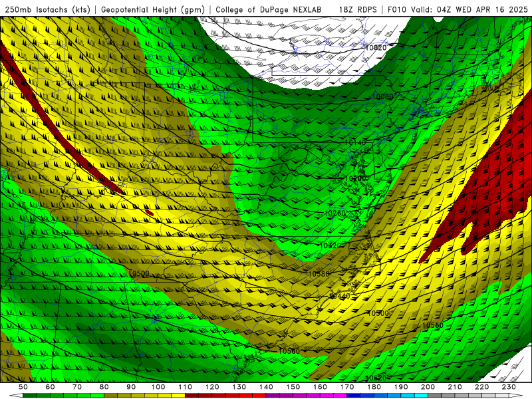
Task: Click the 10620 contour label
Action: click(x=376, y=378)
